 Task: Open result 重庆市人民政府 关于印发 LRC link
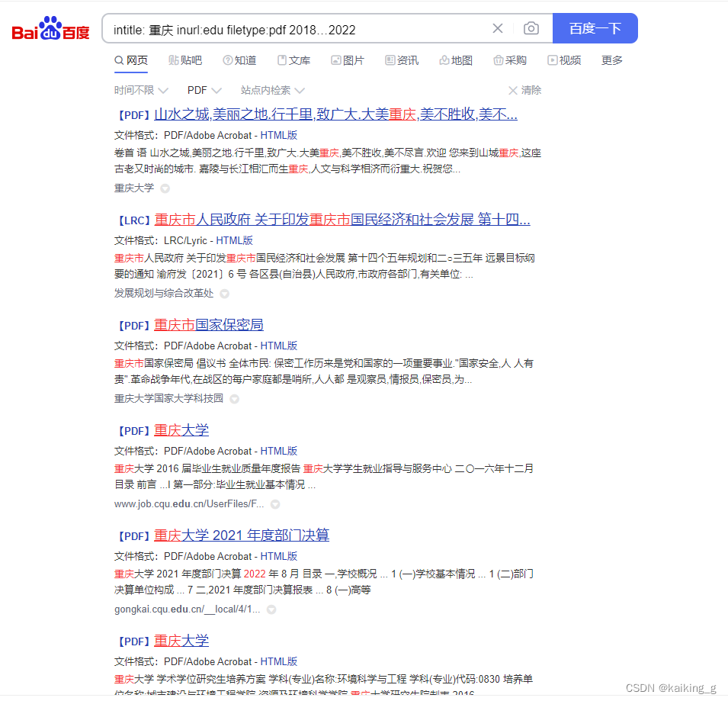pos(342,220)
